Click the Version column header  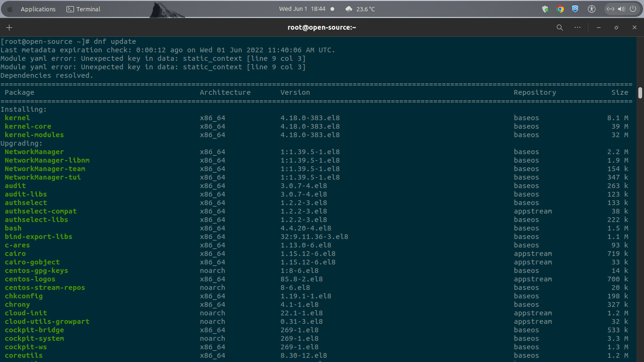(x=295, y=92)
